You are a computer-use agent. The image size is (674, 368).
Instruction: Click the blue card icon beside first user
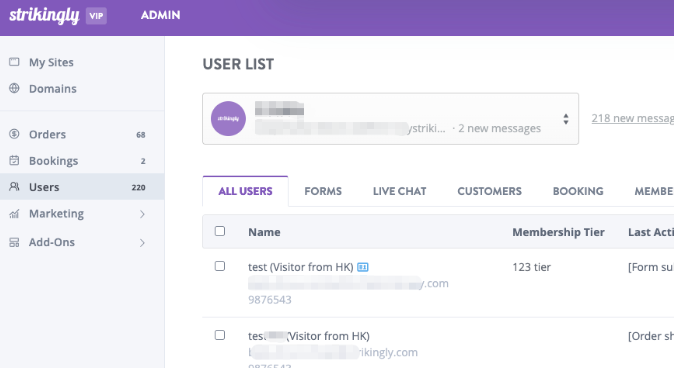click(363, 267)
